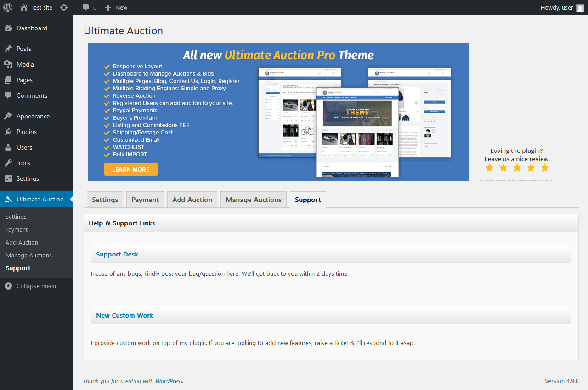Click the home icon beside Test site
The image size is (588, 390).
pos(24,7)
